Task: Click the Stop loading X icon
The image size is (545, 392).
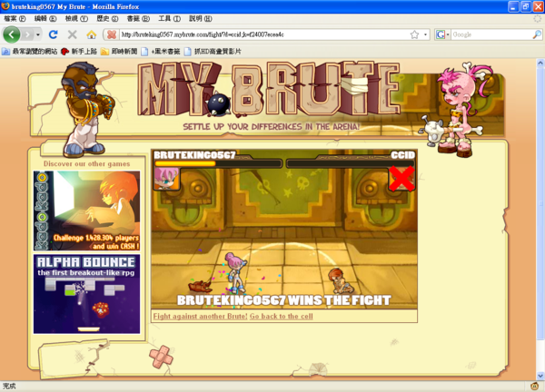Action: 73,34
